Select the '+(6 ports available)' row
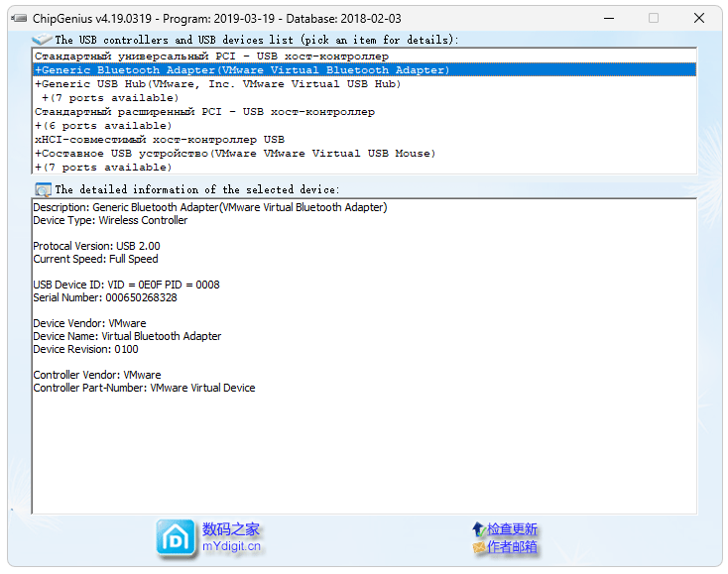Screen dimensions: 728x574 pos(364,126)
